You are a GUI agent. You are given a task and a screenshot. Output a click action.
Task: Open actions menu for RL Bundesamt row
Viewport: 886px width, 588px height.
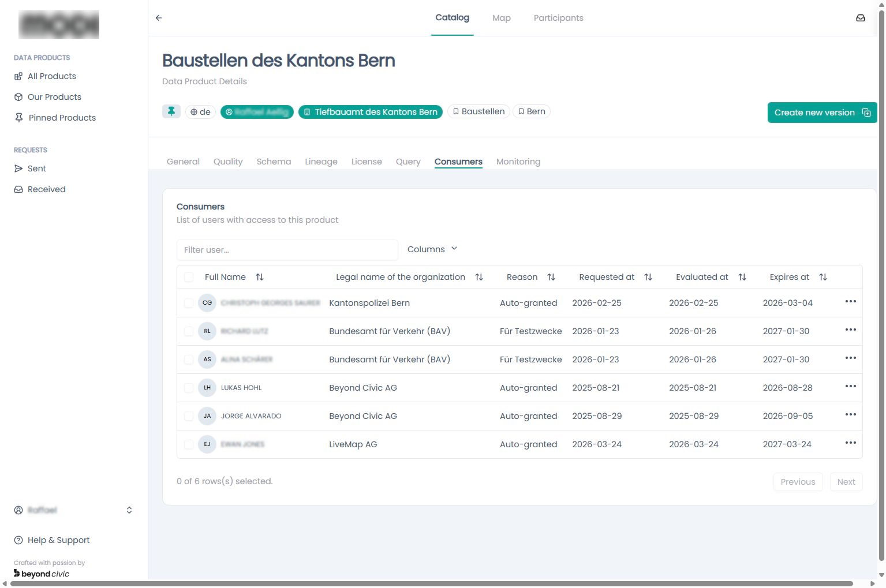pos(850,330)
